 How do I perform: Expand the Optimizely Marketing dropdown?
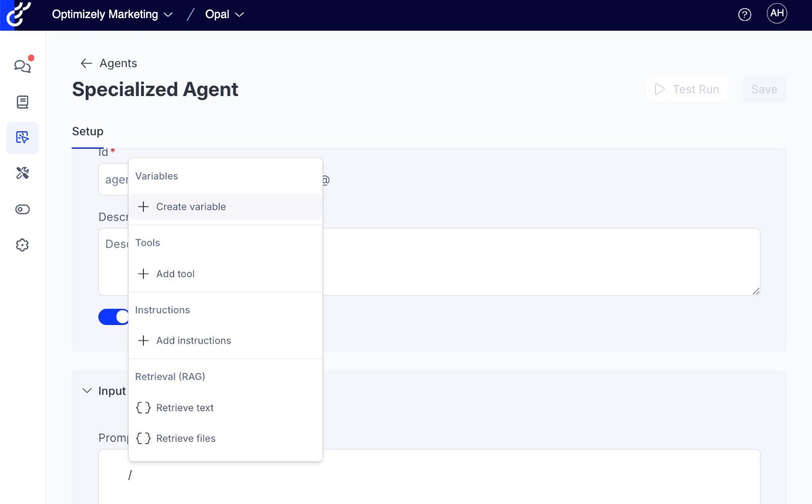pos(112,15)
